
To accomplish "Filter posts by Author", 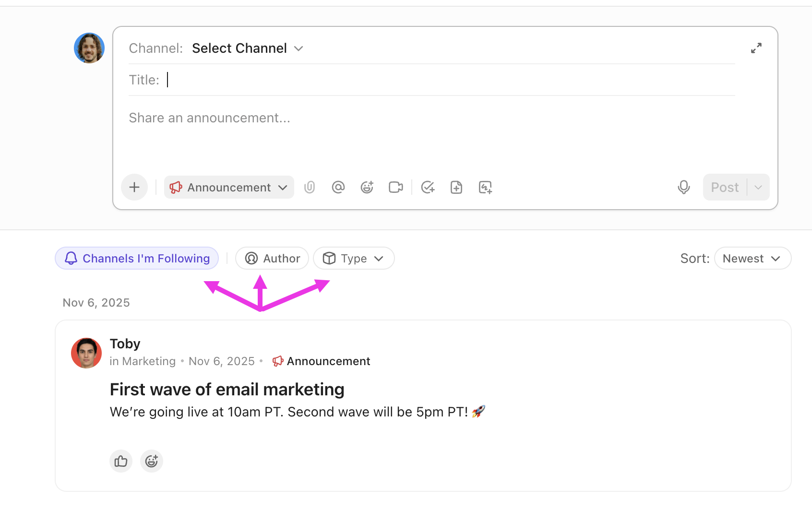I will [x=272, y=258].
